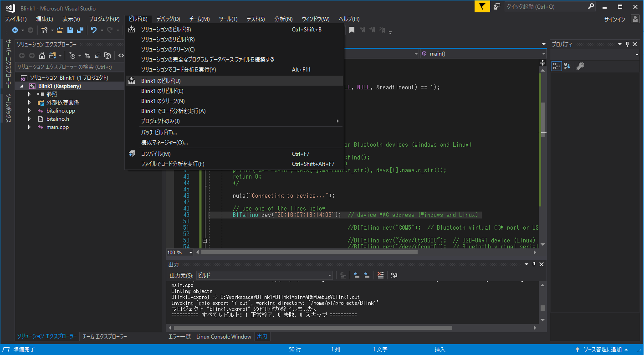
Task: Toggle bookmark icon in the top toolbar
Action: [352, 30]
